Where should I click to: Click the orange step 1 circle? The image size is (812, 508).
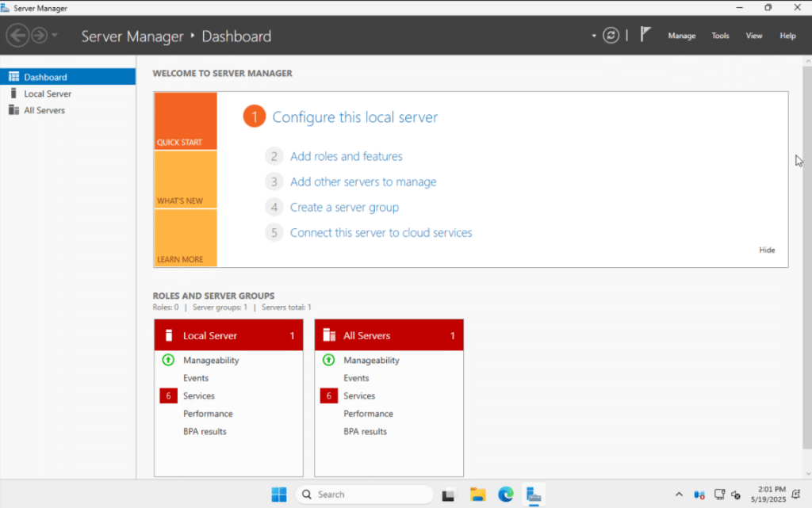click(x=255, y=116)
